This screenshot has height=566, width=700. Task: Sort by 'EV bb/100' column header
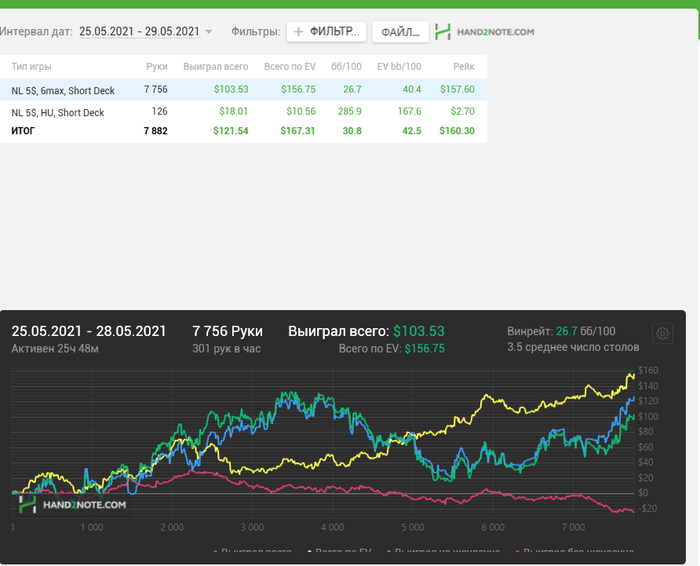399,66
